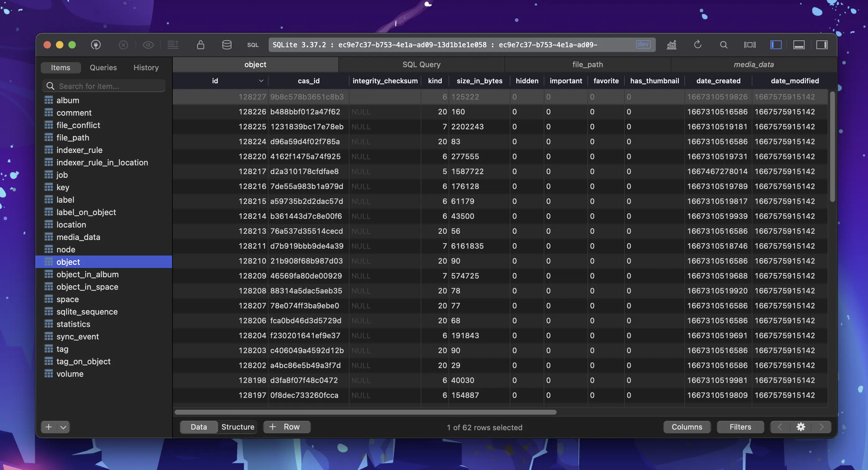
Task: Click the database connection lock icon
Action: pos(200,44)
